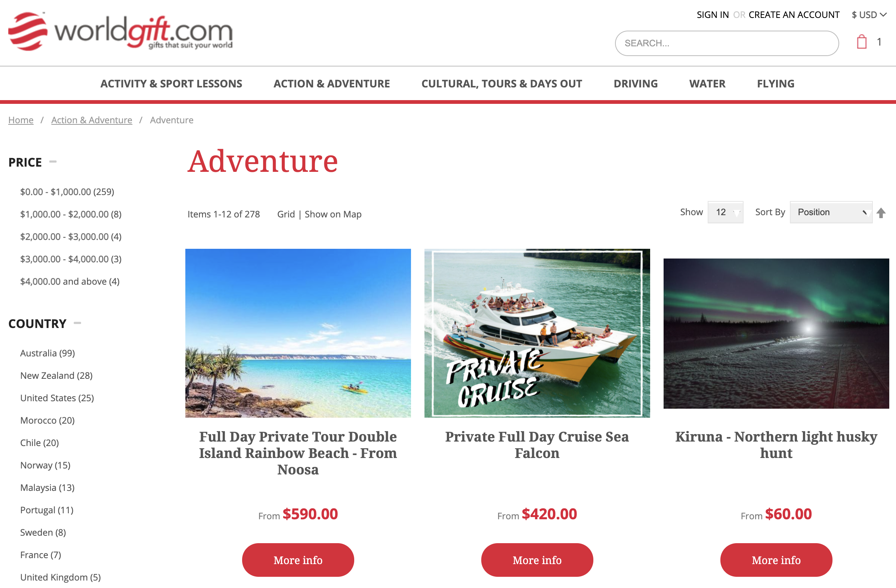The image size is (896, 588).
Task: Open the Flying menu item
Action: [x=776, y=84]
